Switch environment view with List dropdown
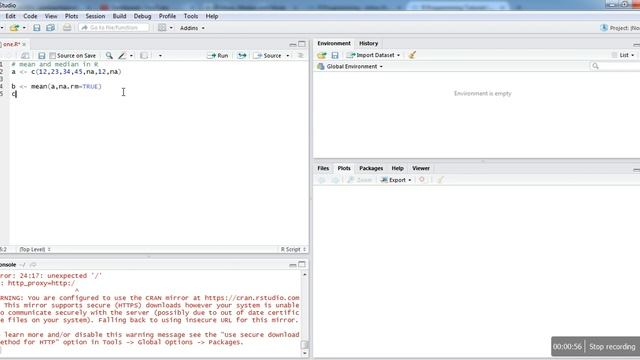The width and height of the screenshot is (640, 360). pos(623,55)
